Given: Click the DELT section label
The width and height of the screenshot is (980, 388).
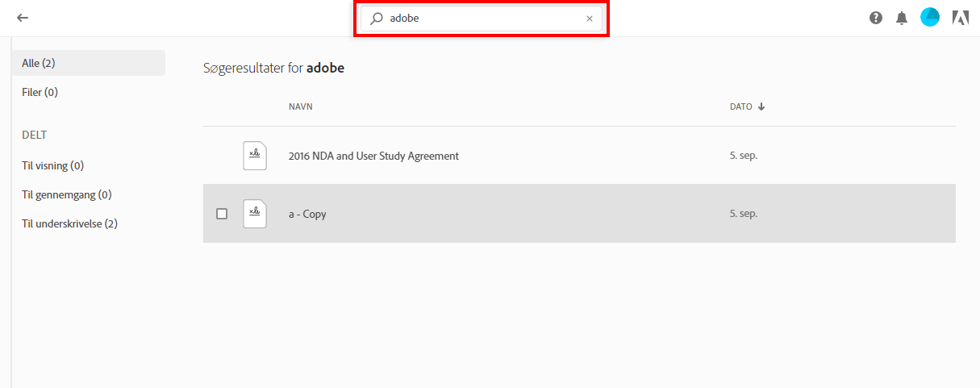Looking at the screenshot, I should pyautogui.click(x=34, y=135).
